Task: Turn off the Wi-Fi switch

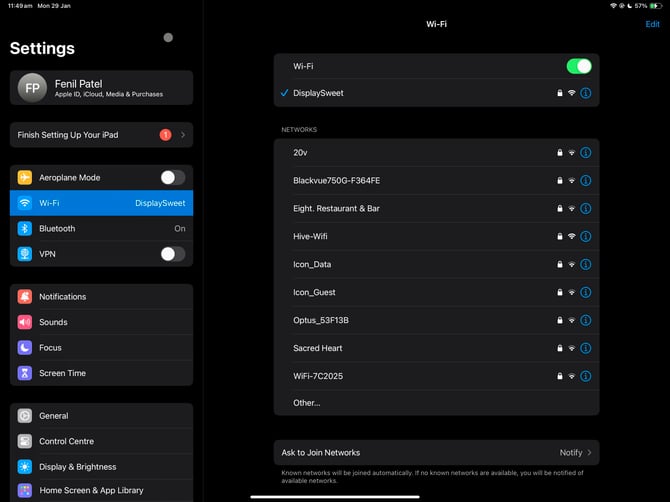Action: [x=578, y=66]
